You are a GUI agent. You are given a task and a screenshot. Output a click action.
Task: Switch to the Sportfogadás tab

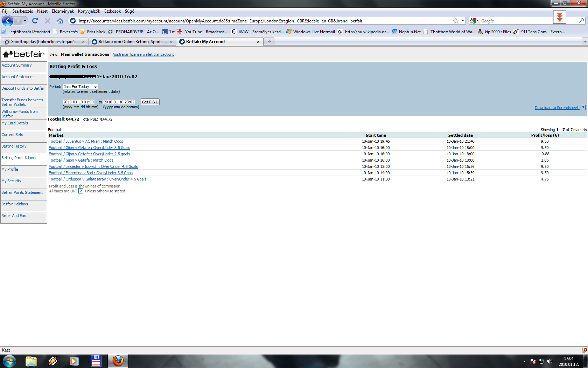(44, 42)
